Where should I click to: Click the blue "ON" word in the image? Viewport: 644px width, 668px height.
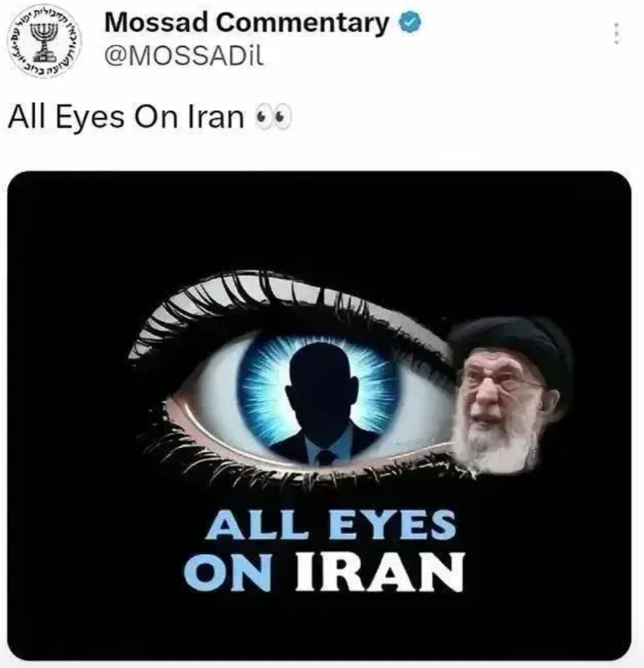tap(228, 572)
